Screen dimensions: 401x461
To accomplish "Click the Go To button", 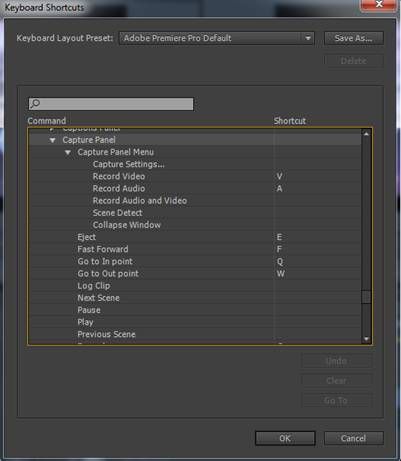I will click(336, 400).
